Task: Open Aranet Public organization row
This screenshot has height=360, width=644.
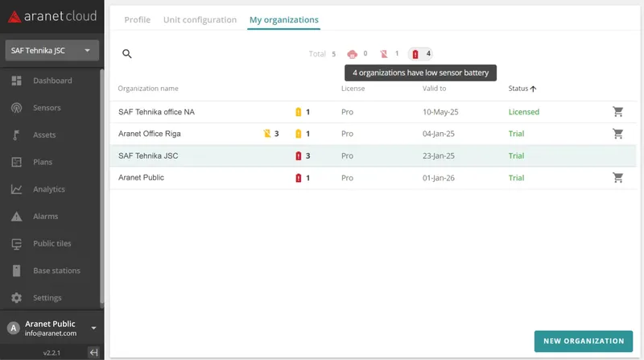Action: [x=373, y=177]
